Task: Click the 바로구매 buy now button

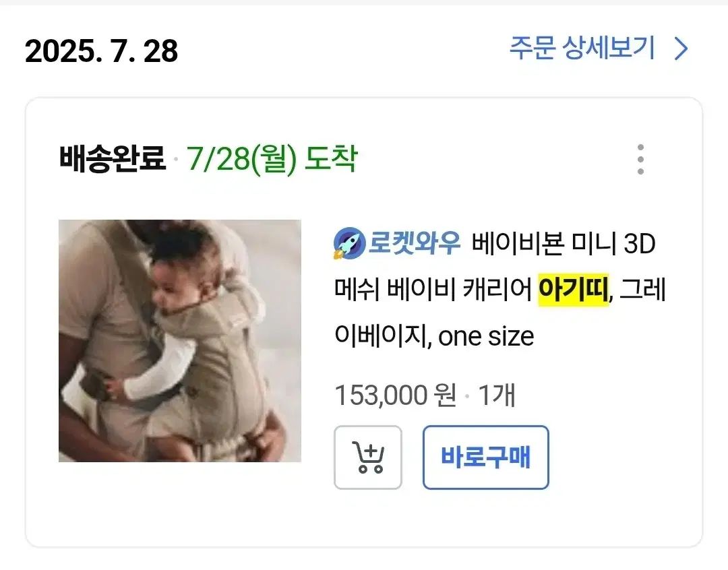Action: tap(485, 457)
